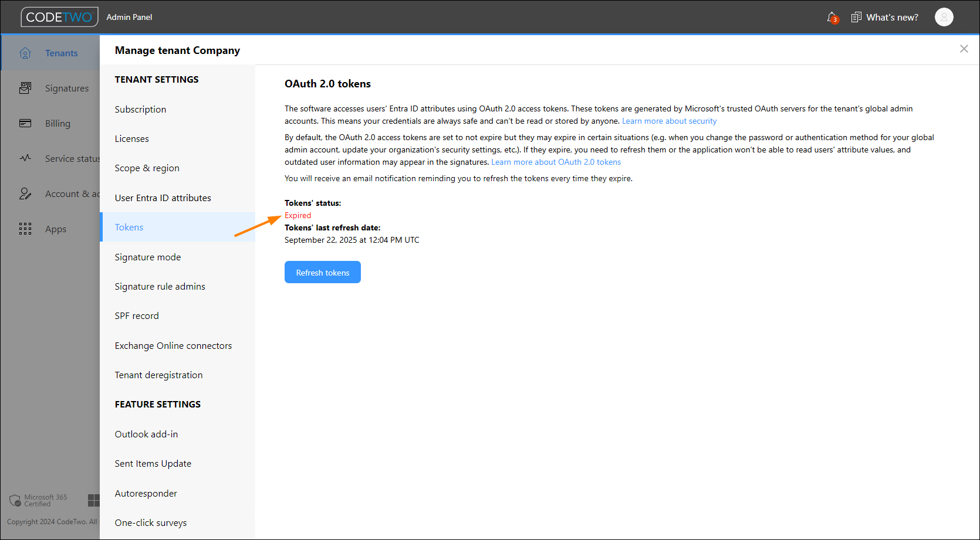Follow Learn more about security link
The width and height of the screenshot is (980, 540).
pyautogui.click(x=669, y=121)
